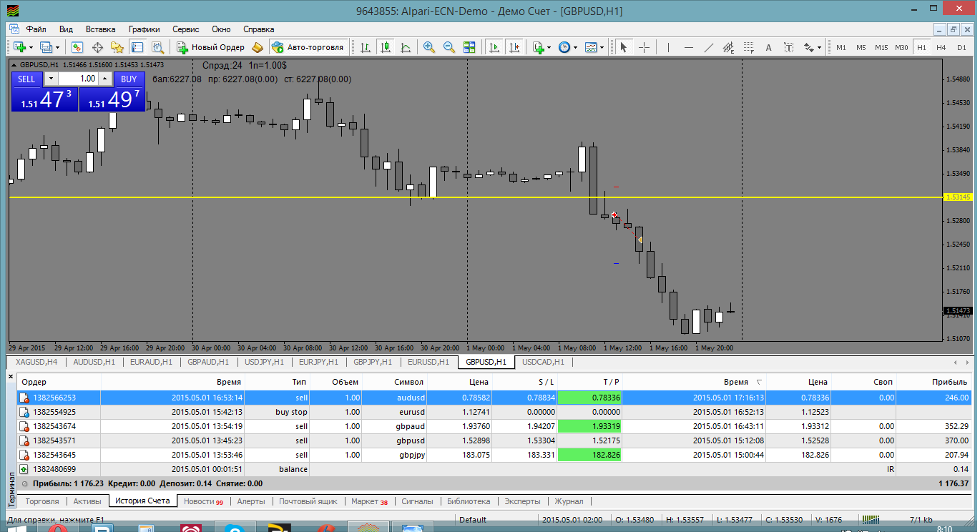This screenshot has width=980, height=532.
Task: Select the text label tool
Action: click(x=789, y=47)
